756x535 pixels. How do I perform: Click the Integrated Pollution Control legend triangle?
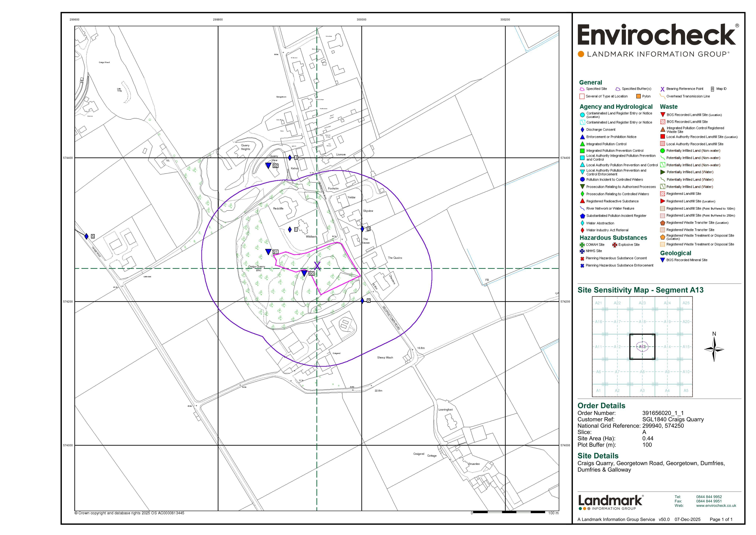[582, 144]
